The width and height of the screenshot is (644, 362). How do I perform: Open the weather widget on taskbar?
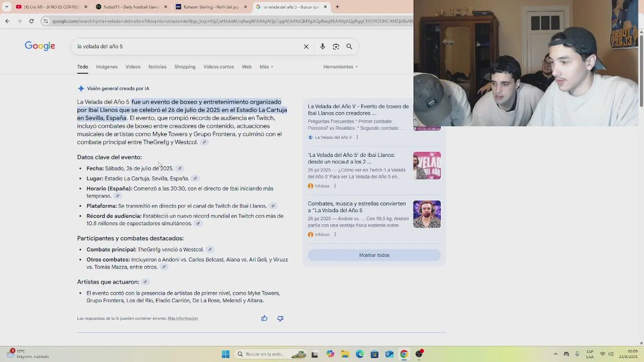tap(28, 354)
